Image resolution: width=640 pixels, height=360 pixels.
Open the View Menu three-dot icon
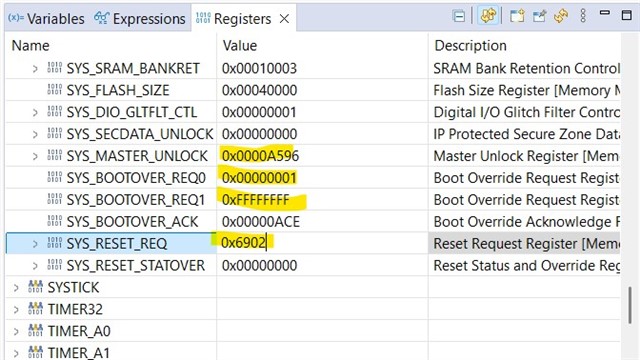coord(583,16)
